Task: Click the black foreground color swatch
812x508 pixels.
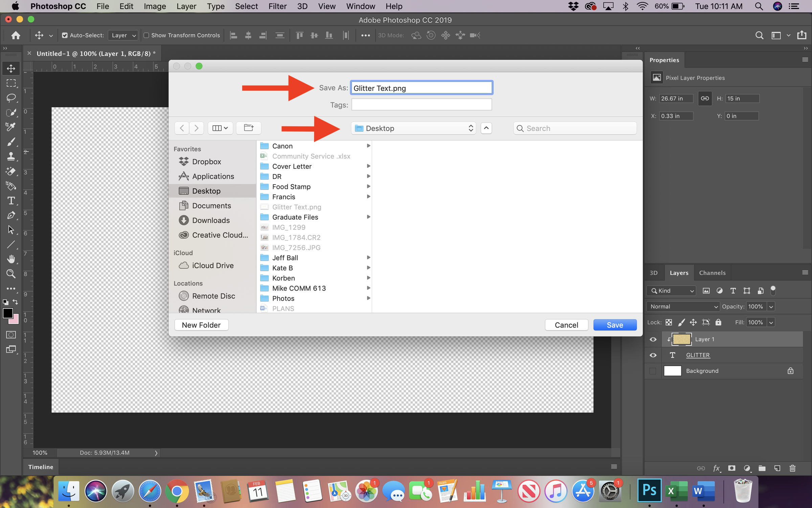Action: coord(7,313)
